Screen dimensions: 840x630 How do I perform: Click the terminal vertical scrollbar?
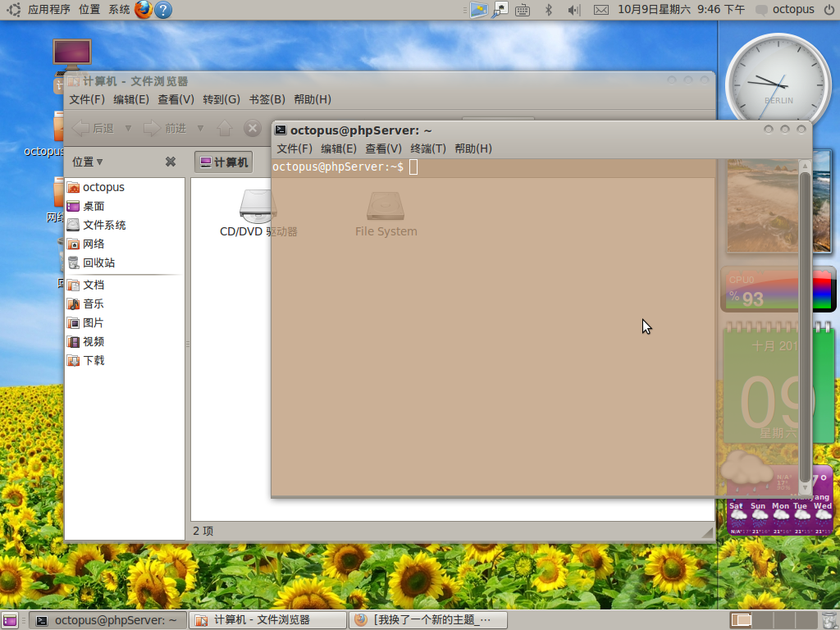(x=805, y=326)
